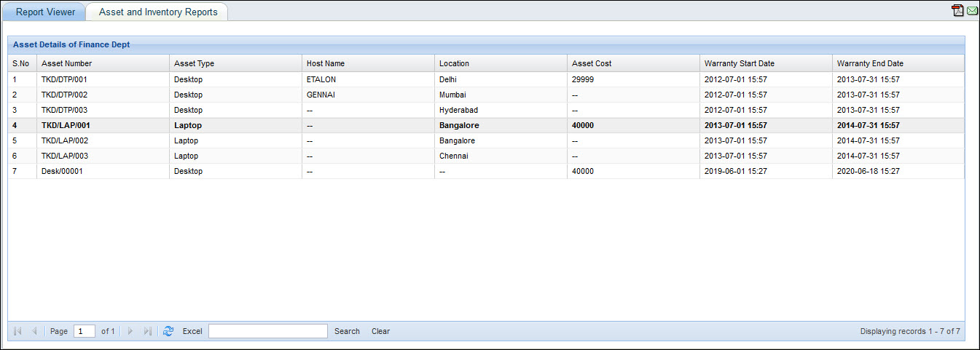Go to first page arrow icon
This screenshot has width=980, height=350.
[17, 331]
